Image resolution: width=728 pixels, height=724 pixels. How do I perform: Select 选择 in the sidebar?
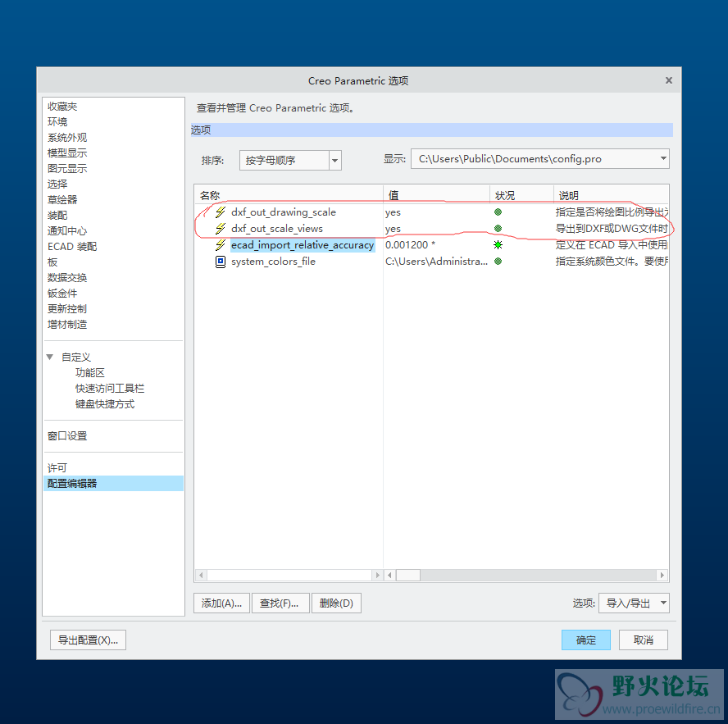pyautogui.click(x=57, y=184)
